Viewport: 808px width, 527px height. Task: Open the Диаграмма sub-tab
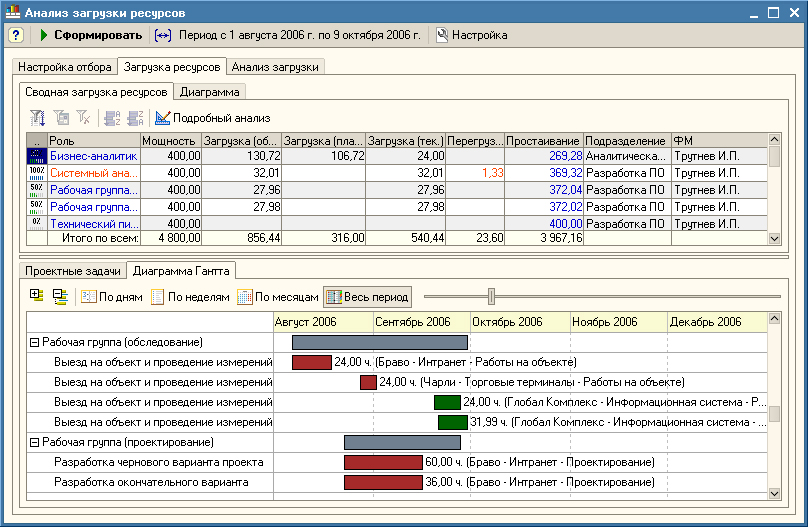[209, 92]
